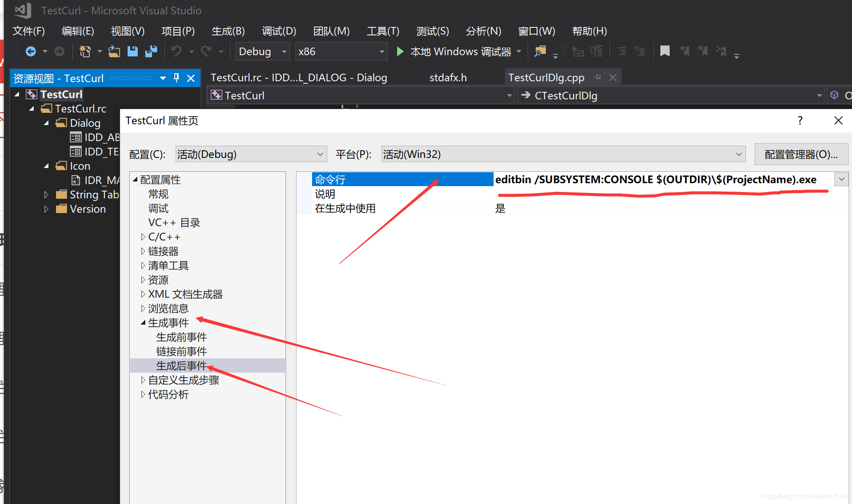Switch to the stdafx.h tab
This screenshot has width=852, height=504.
(448, 77)
